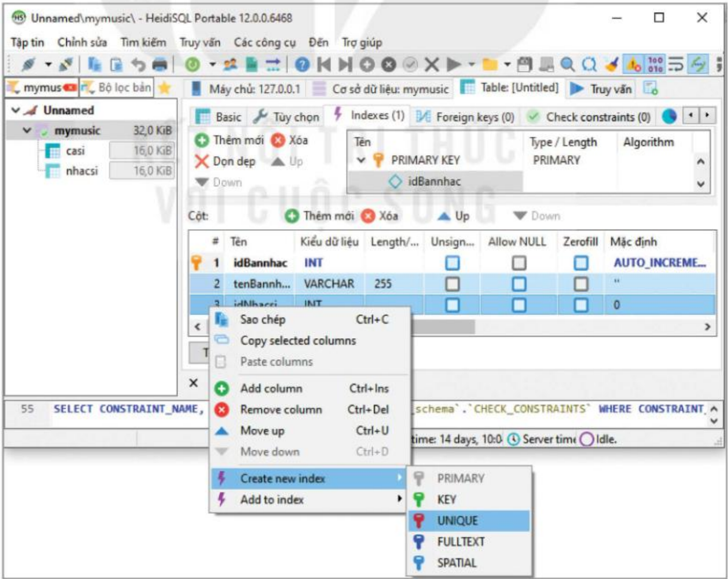This screenshot has height=579, width=728.
Task: Click the magnifier search toolbar icon
Action: coord(567,64)
